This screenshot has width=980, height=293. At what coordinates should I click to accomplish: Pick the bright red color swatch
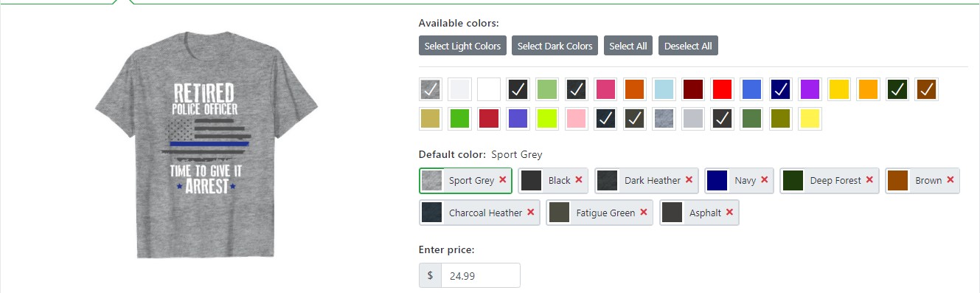click(723, 89)
